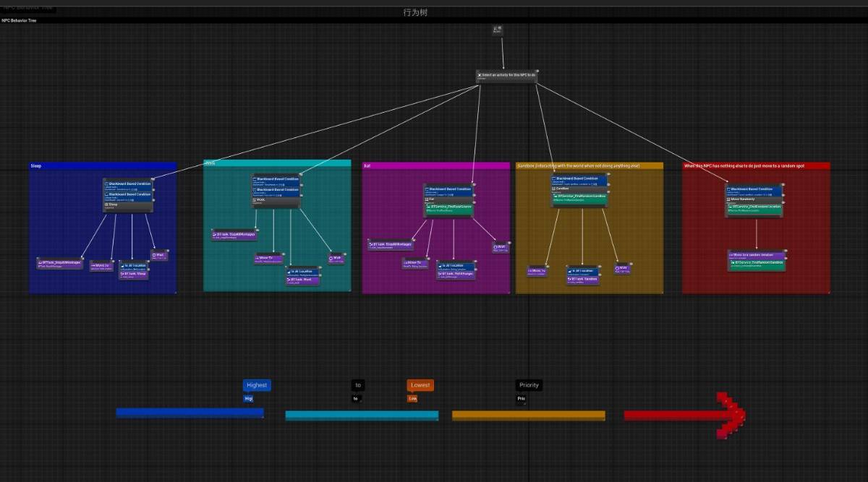The image size is (868, 482).
Task: Click the Wait node icon in Work group
Action: tap(336, 257)
